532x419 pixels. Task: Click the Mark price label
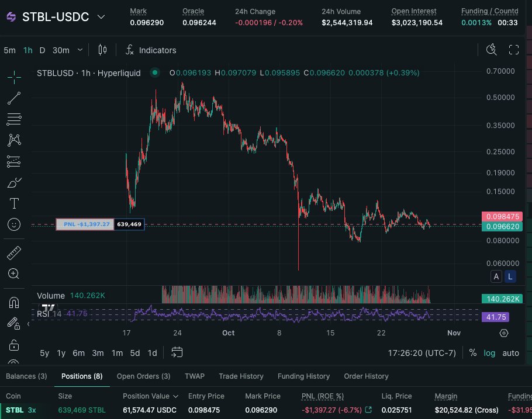coord(139,11)
